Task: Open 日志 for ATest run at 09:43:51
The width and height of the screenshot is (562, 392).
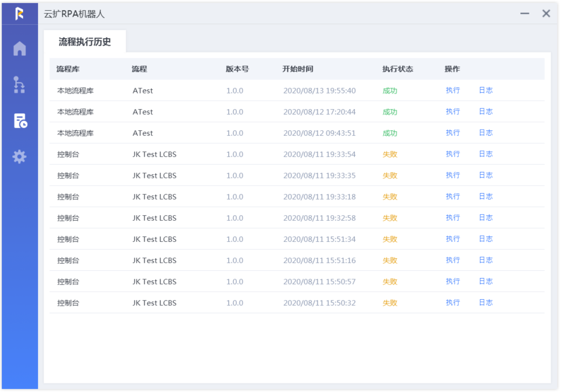Action: (x=486, y=133)
